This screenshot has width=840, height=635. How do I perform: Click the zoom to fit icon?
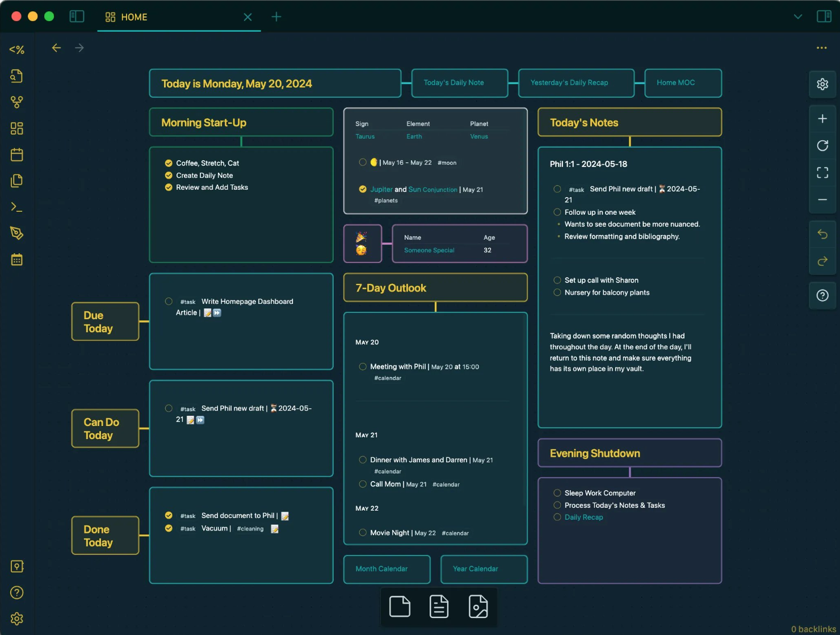click(x=822, y=173)
